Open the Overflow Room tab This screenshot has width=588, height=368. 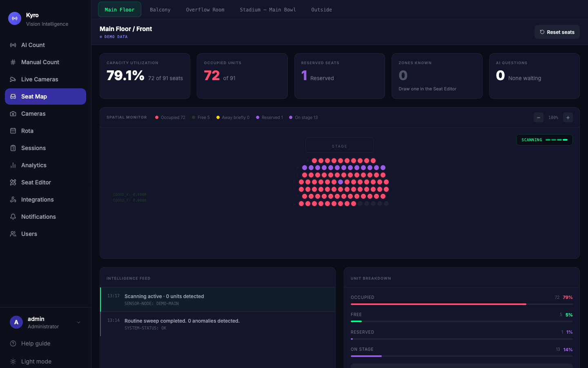point(205,9)
